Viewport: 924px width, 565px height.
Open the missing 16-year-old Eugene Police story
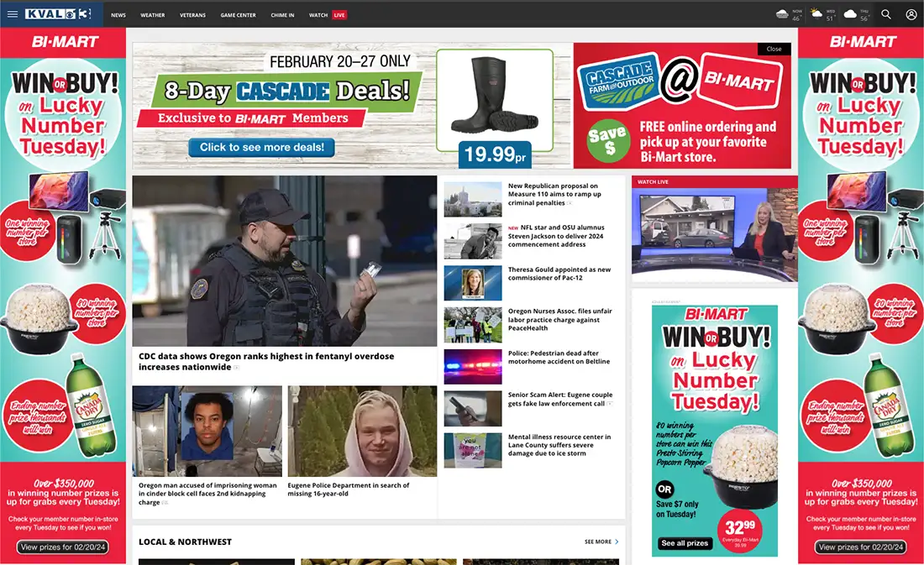(349, 489)
